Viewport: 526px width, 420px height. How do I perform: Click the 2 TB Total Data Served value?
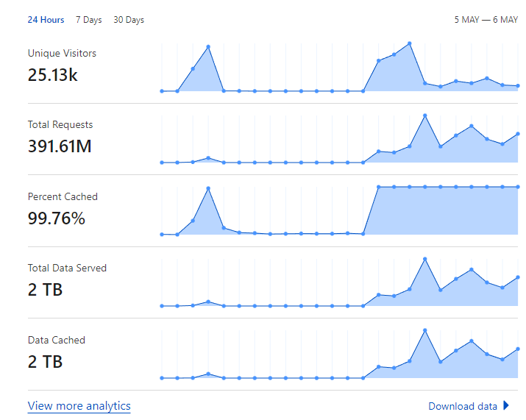[x=46, y=290]
